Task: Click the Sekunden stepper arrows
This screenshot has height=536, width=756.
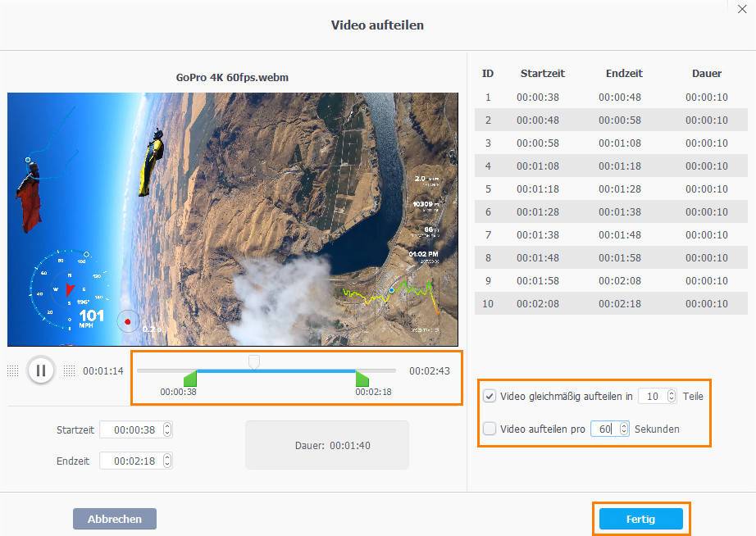Action: (x=624, y=429)
